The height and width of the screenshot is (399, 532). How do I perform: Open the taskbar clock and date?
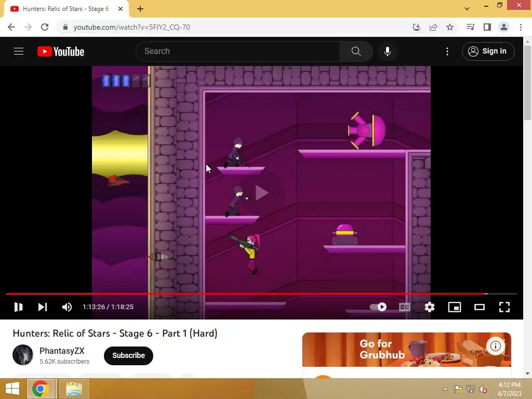[x=509, y=389]
